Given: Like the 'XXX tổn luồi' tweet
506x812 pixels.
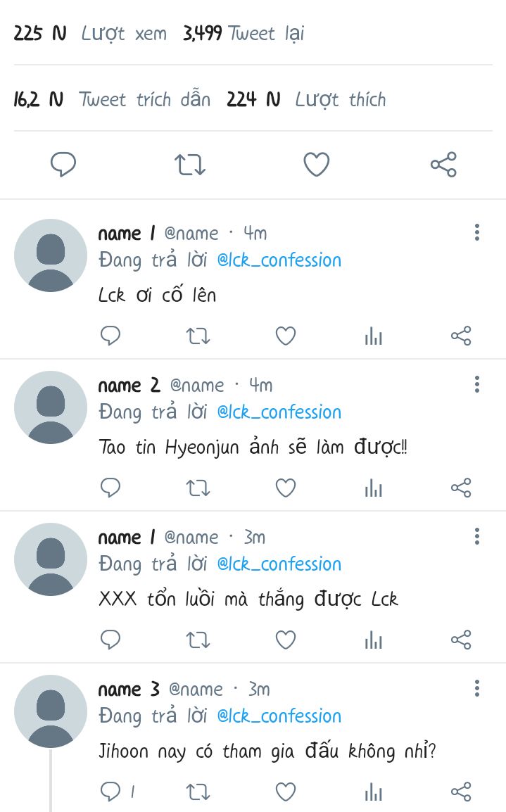Looking at the screenshot, I should tap(285, 640).
